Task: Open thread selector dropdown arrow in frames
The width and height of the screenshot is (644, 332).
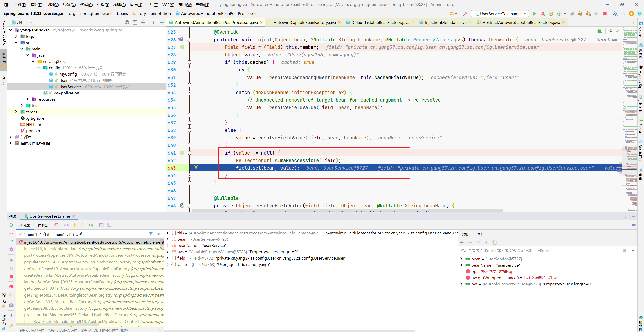Action: point(159,234)
